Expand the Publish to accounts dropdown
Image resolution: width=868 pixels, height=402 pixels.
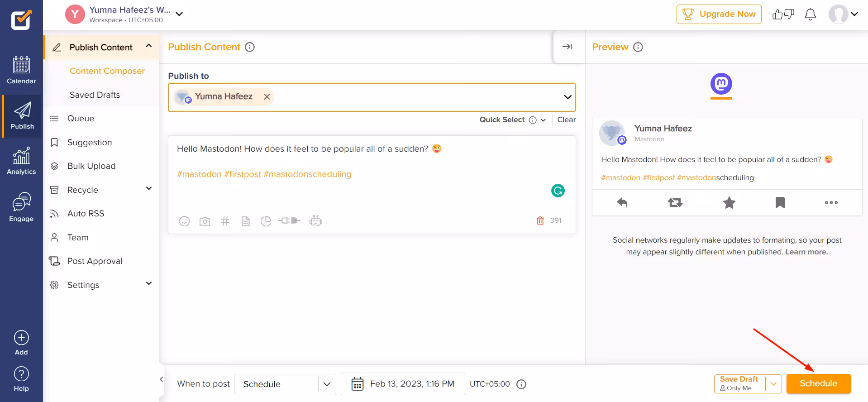(568, 97)
